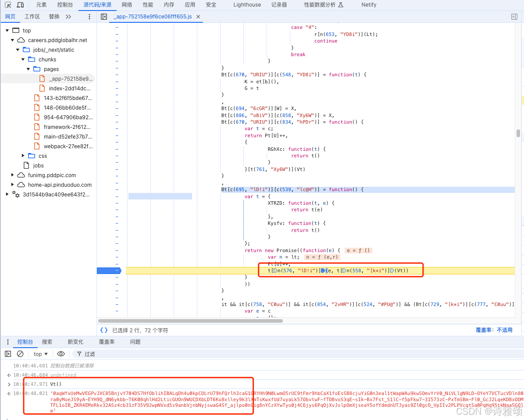Switch to the 性能 panel tab
This screenshot has width=524, height=420.
(148, 5)
